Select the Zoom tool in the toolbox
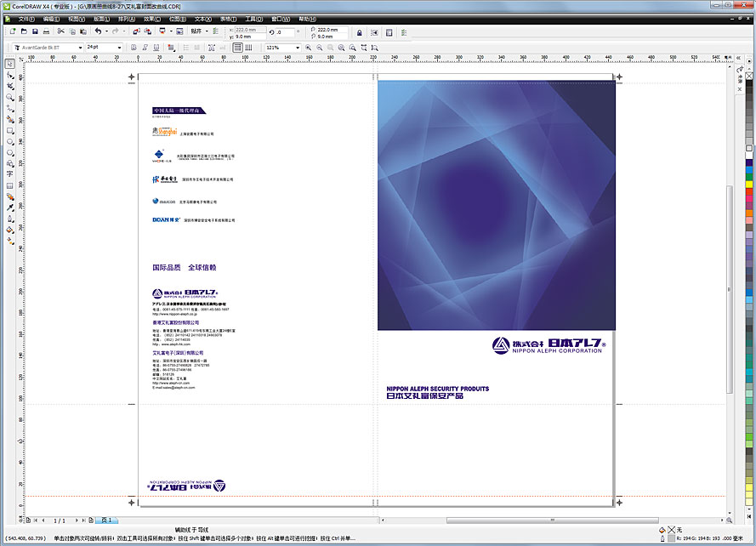756x546 pixels. click(10, 97)
